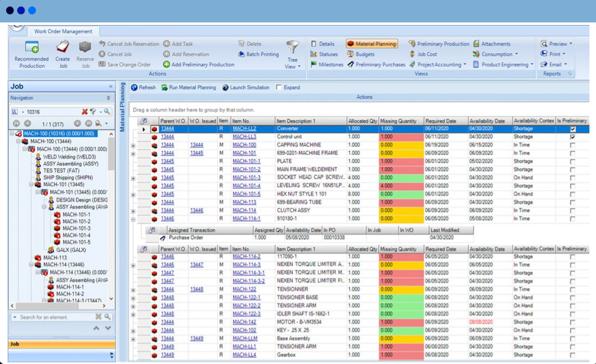Image resolution: width=596 pixels, height=364 pixels.
Task: Refresh the material planning grid
Action: [145, 87]
